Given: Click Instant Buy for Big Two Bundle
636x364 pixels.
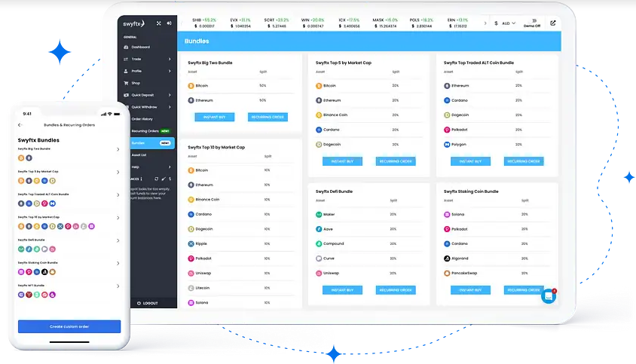Looking at the screenshot, I should pos(214,118).
